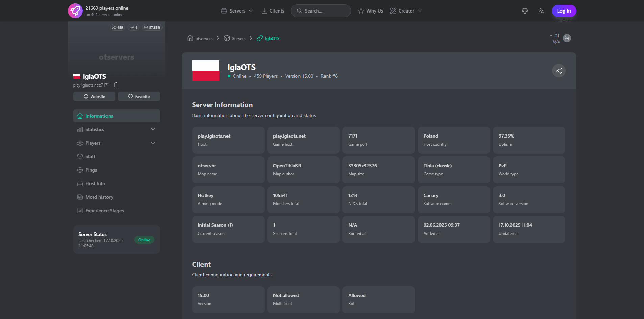Open Host Info in the sidebar
The height and width of the screenshot is (319, 644).
click(x=117, y=183)
